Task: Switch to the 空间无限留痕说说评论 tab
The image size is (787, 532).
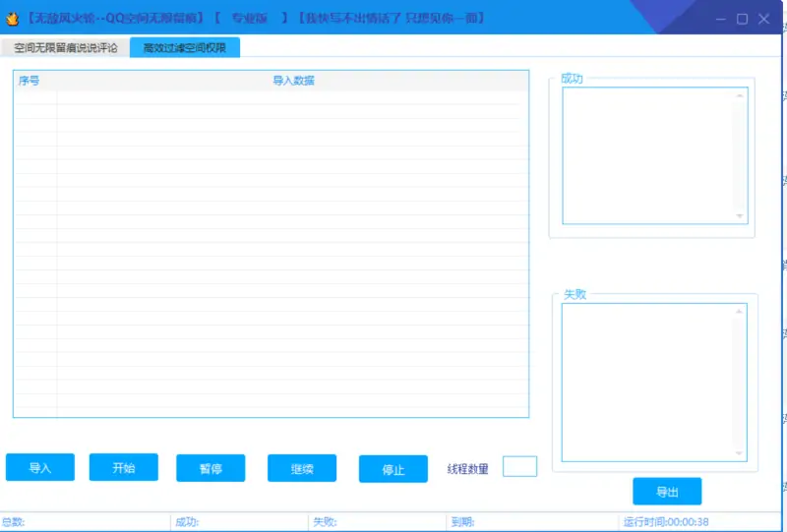Action: pyautogui.click(x=66, y=47)
